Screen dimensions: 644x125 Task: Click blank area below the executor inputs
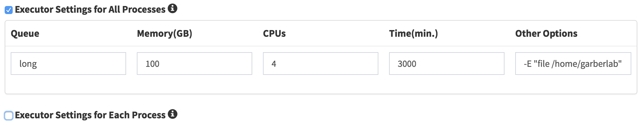point(321,84)
